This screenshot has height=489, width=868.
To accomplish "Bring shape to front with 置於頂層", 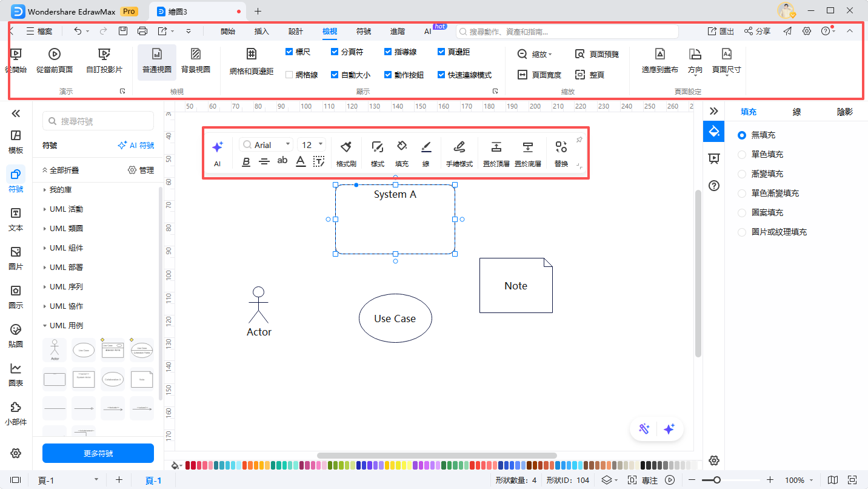I will pos(496,152).
